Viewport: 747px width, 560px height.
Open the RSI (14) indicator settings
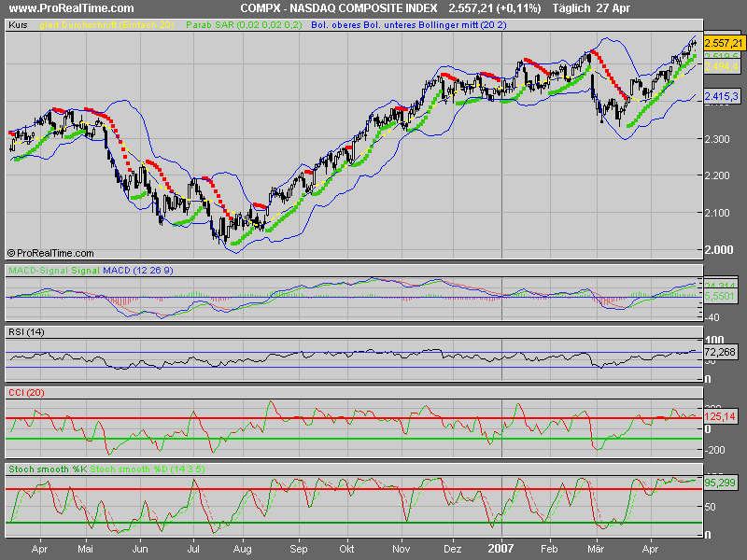click(x=28, y=333)
